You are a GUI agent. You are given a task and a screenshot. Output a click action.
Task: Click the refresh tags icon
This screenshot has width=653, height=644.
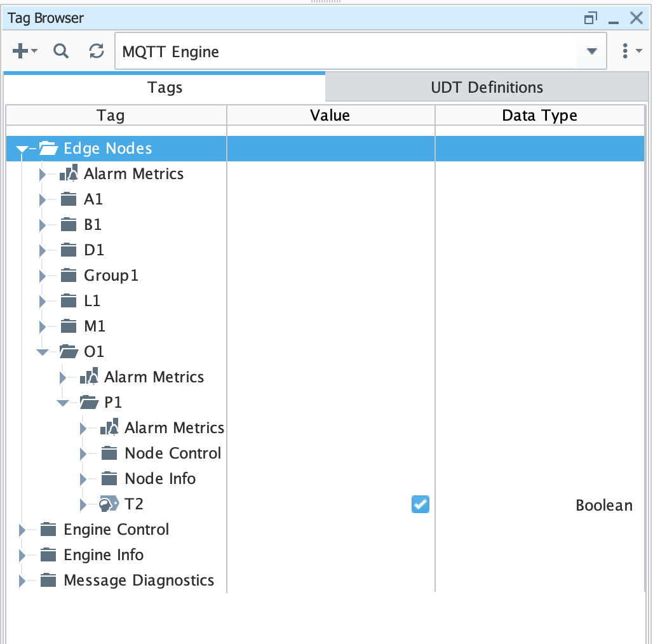pos(97,52)
